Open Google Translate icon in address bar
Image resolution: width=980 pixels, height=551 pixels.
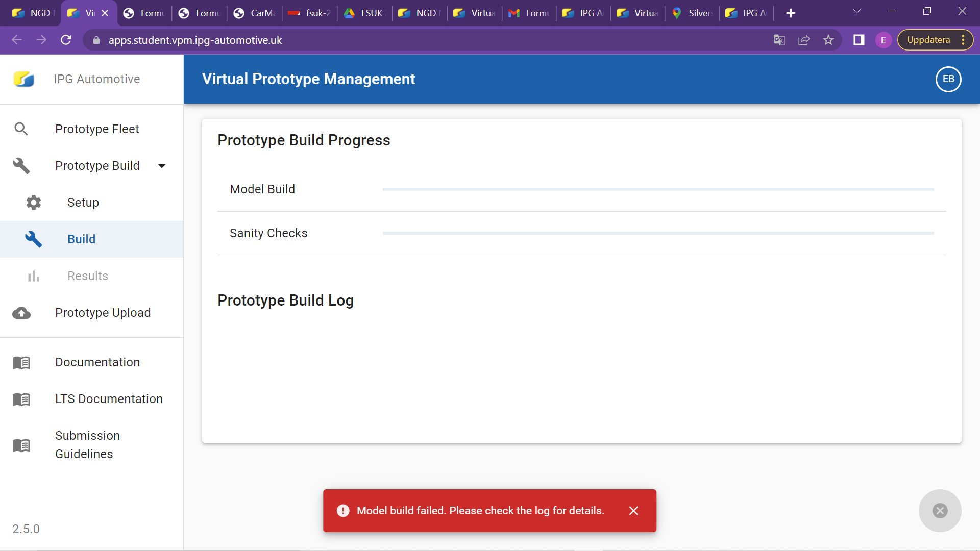(779, 40)
